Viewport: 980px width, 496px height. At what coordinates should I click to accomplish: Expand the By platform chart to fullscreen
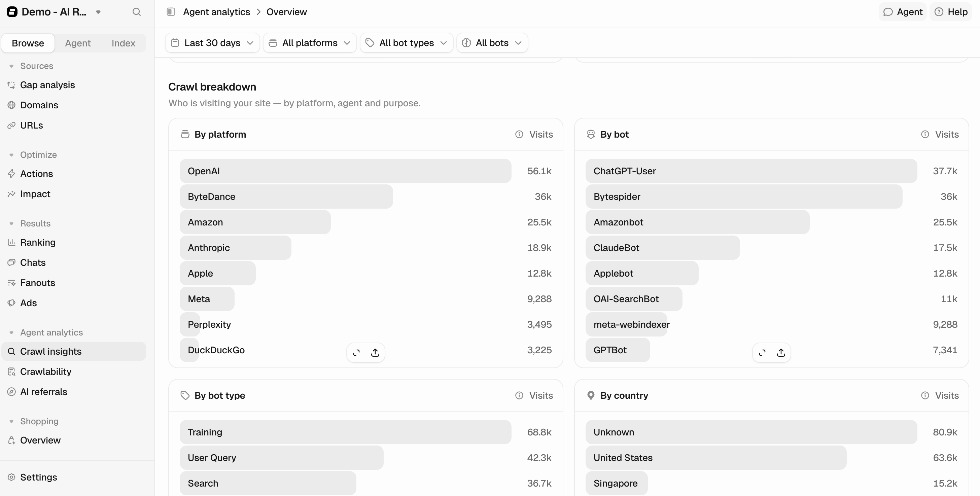tap(356, 353)
